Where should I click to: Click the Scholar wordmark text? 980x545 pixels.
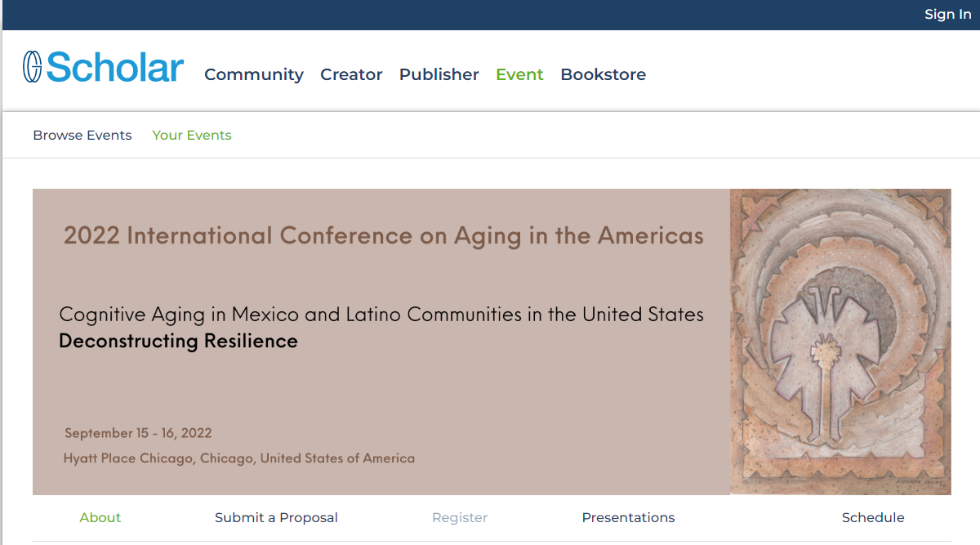click(x=115, y=67)
